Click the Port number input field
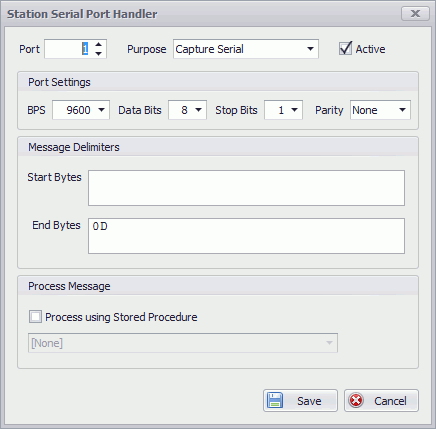Viewport: 436px width, 429px height. pos(69,49)
